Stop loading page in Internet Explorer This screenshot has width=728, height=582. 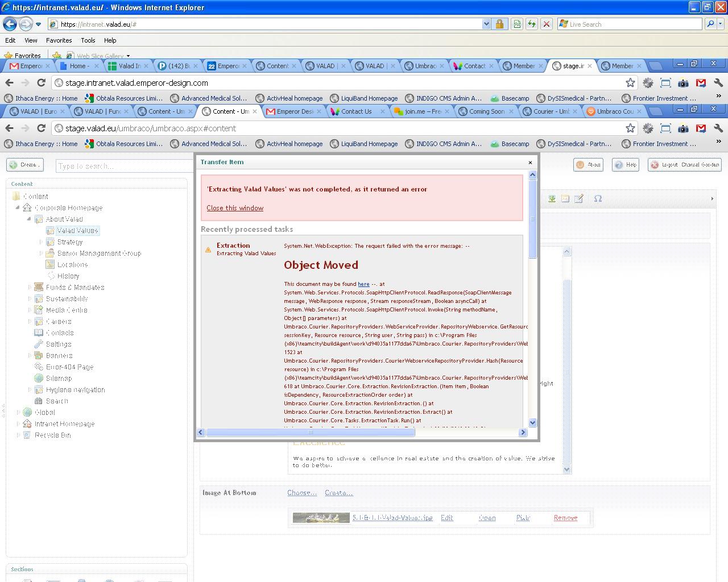546,24
